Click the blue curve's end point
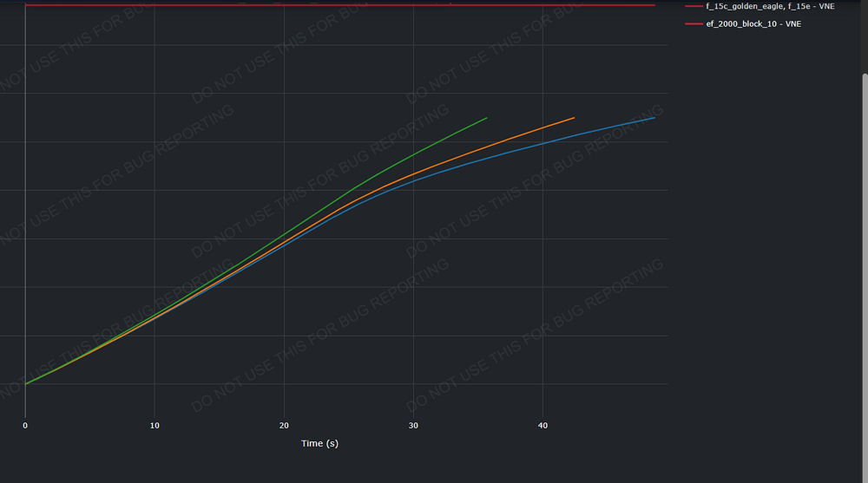 pos(654,118)
